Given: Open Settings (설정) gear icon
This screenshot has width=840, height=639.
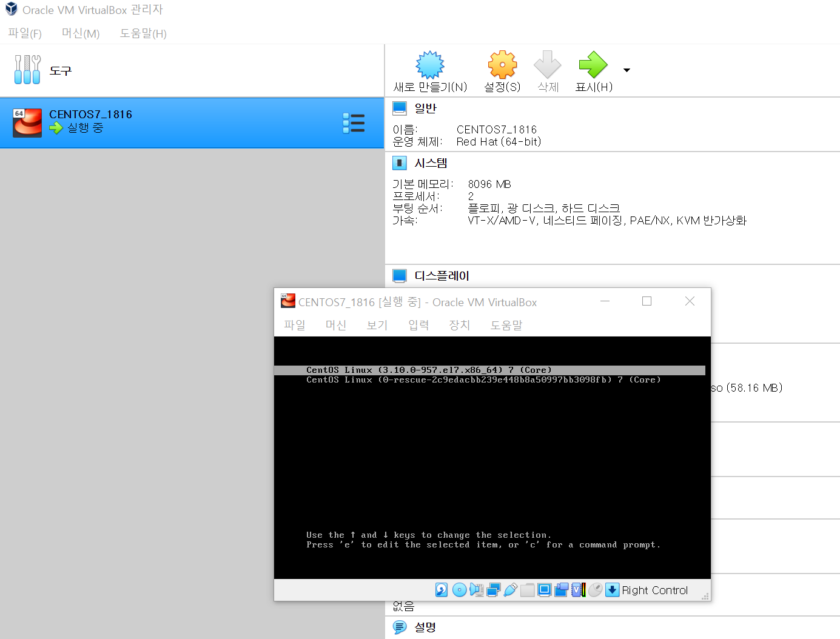Looking at the screenshot, I should click(x=503, y=64).
